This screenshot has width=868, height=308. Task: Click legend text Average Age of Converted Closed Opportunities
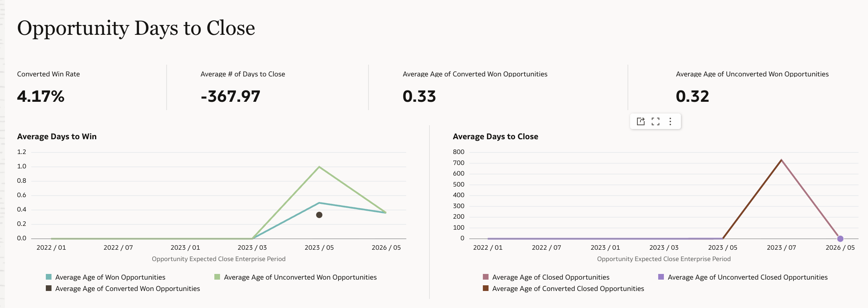(568, 289)
